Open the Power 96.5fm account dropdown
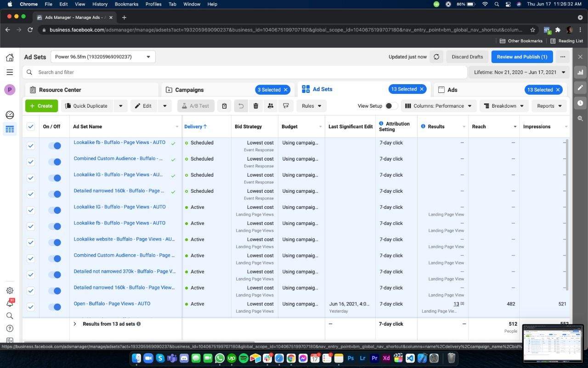Screen dimensions: 588x368 coord(103,57)
